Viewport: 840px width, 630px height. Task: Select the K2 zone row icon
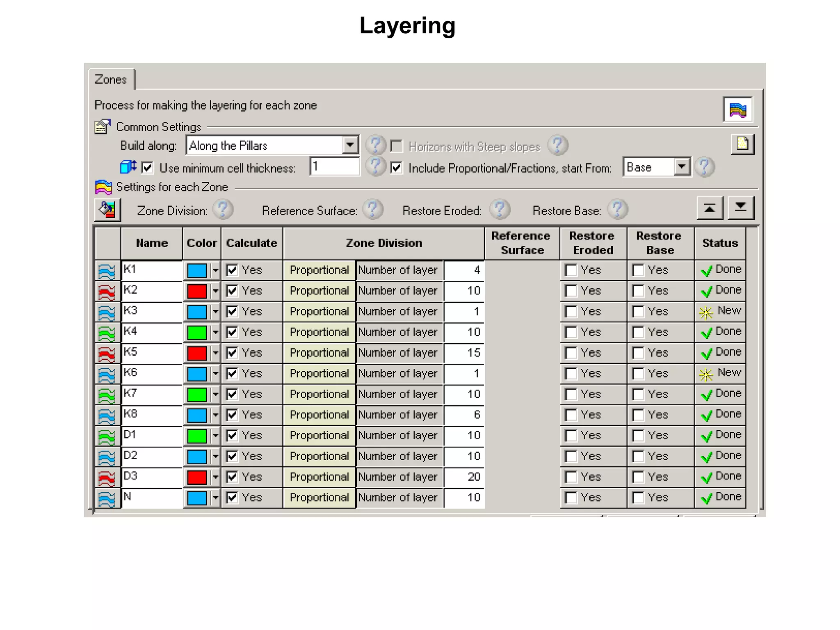coord(107,292)
